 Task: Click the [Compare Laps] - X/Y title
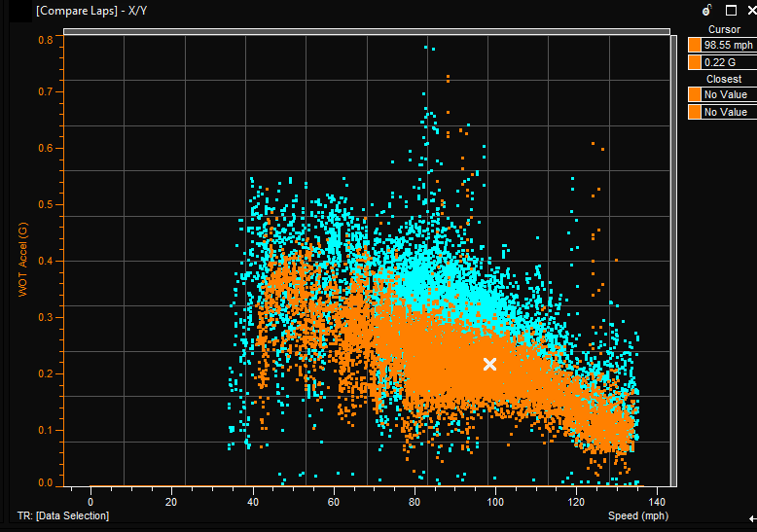91,11
